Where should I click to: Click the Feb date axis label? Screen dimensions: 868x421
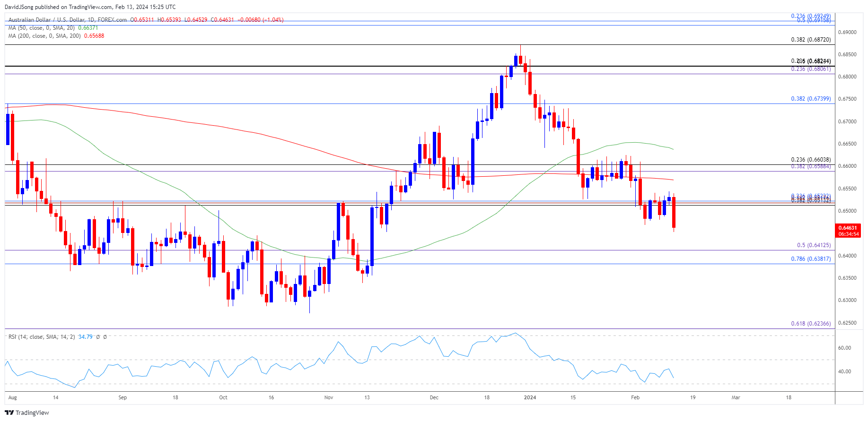point(635,397)
